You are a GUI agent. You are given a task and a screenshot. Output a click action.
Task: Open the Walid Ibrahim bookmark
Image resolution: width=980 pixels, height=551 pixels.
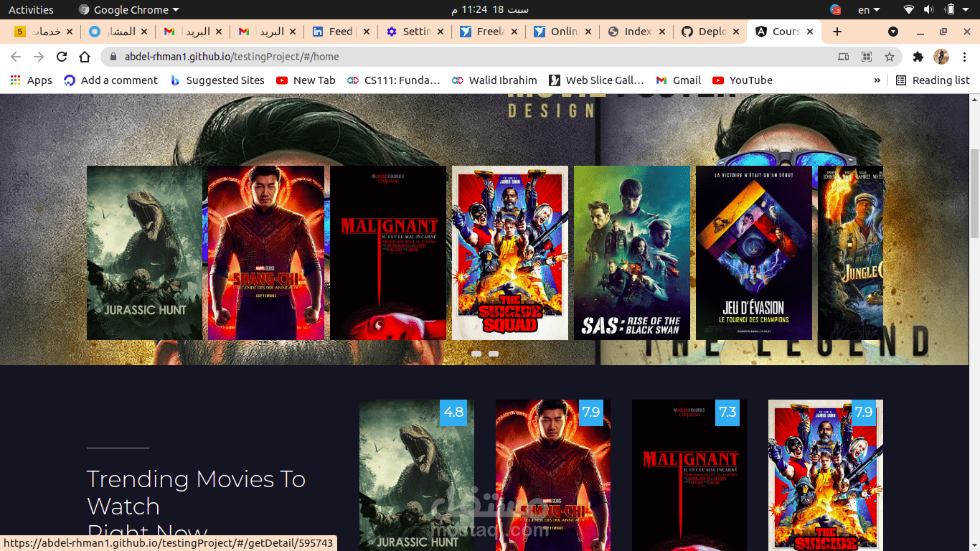[494, 80]
